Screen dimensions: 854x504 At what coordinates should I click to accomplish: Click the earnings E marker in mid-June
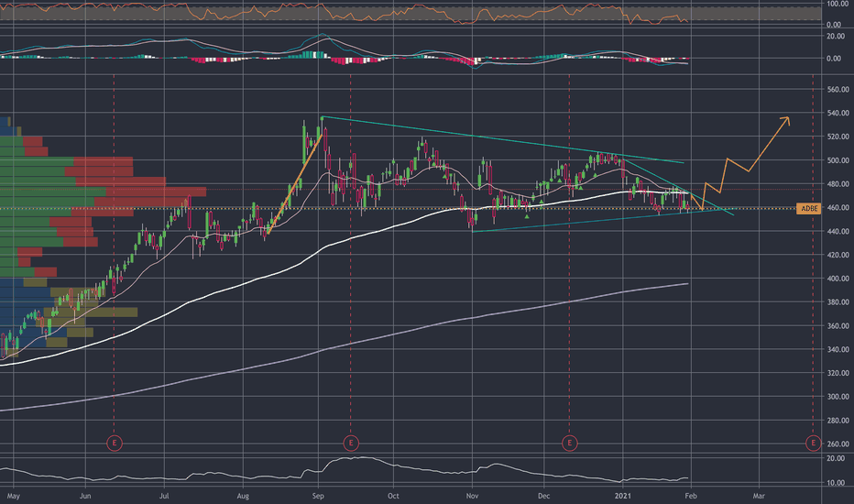pyautogui.click(x=114, y=443)
